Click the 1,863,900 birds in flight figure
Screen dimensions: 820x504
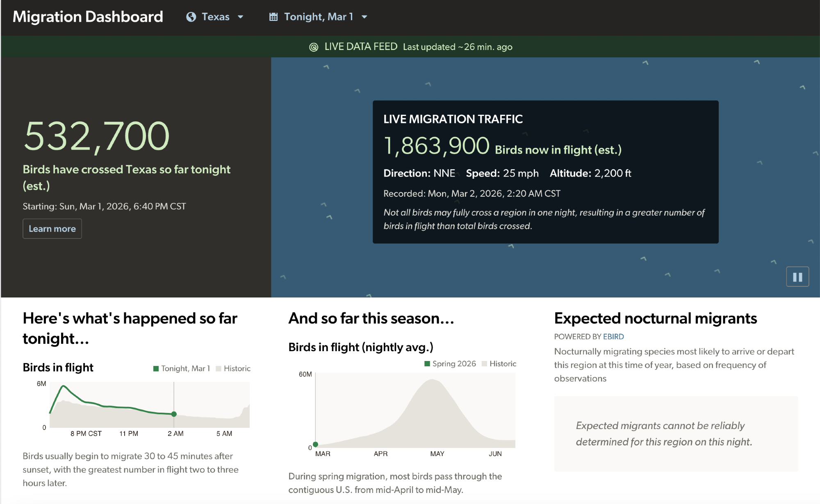click(x=436, y=146)
